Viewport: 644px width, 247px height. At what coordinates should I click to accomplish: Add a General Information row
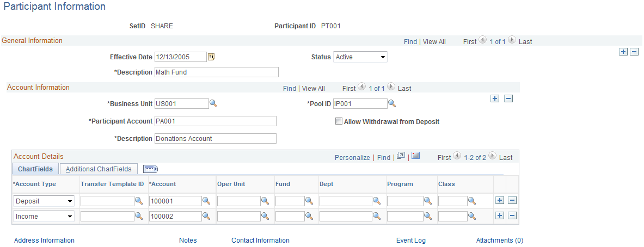point(623,52)
